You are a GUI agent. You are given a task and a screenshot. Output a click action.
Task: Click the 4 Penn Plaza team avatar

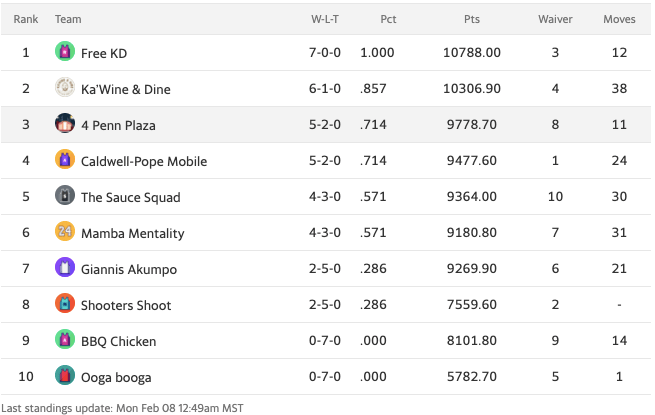(x=65, y=124)
